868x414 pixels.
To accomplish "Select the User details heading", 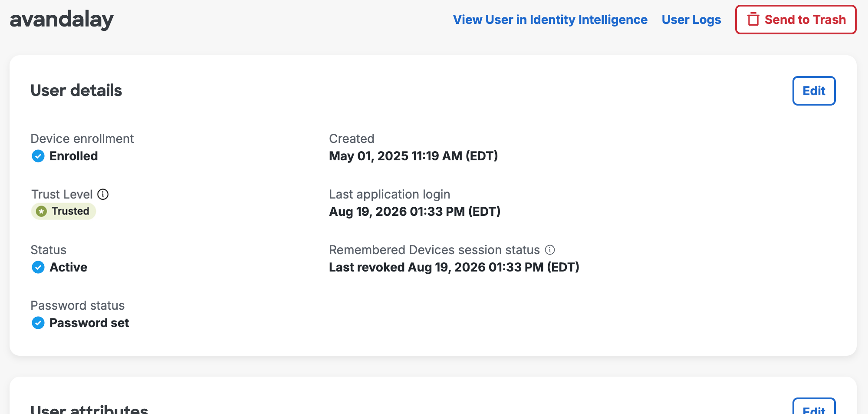I will [76, 90].
